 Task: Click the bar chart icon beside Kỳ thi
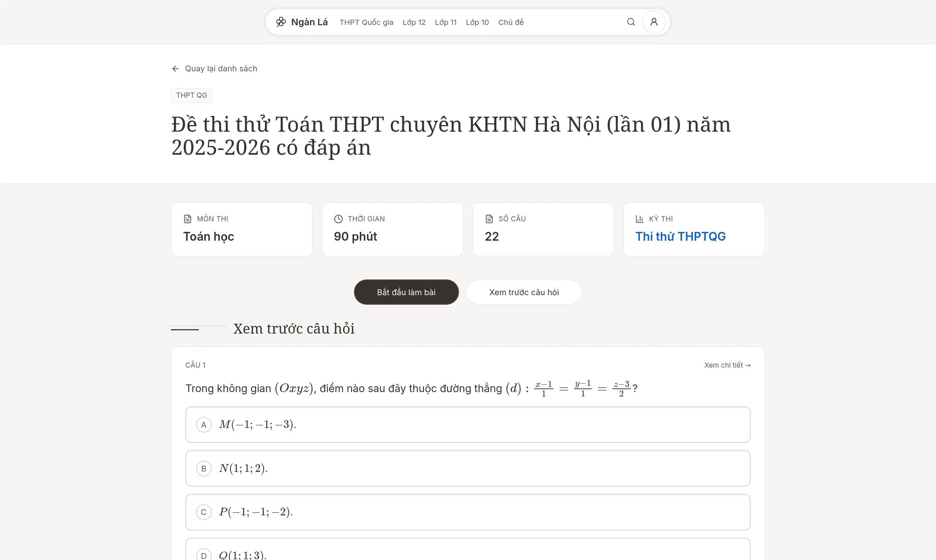639,219
